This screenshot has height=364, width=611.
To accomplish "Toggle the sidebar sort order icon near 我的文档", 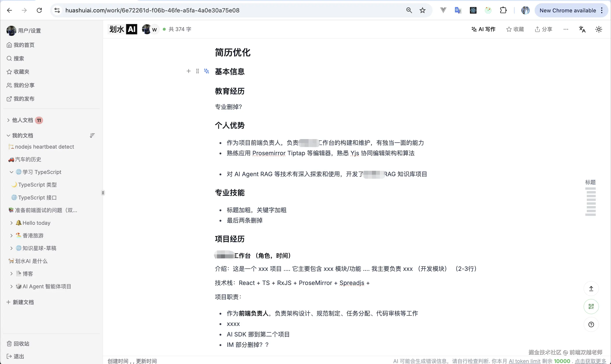I will (x=92, y=135).
